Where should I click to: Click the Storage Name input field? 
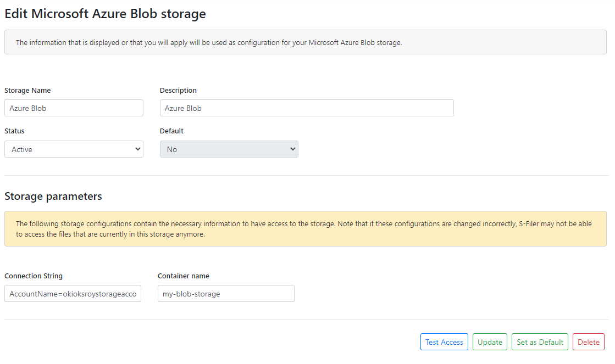(x=74, y=108)
